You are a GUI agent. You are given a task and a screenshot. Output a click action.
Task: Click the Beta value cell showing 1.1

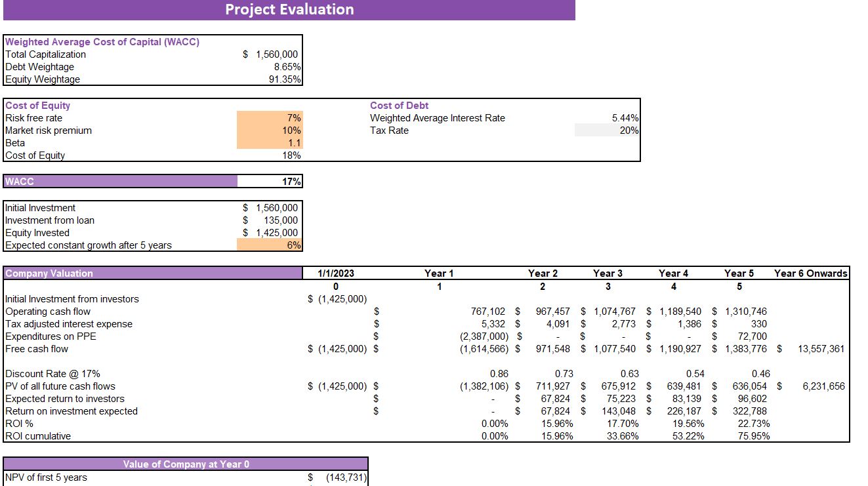point(270,142)
